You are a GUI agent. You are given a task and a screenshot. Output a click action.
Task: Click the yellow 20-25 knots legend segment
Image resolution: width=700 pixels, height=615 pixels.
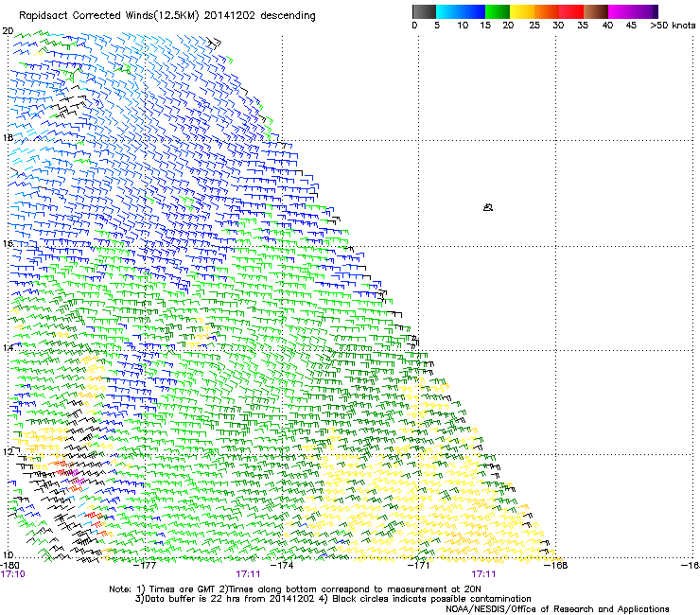522,11
